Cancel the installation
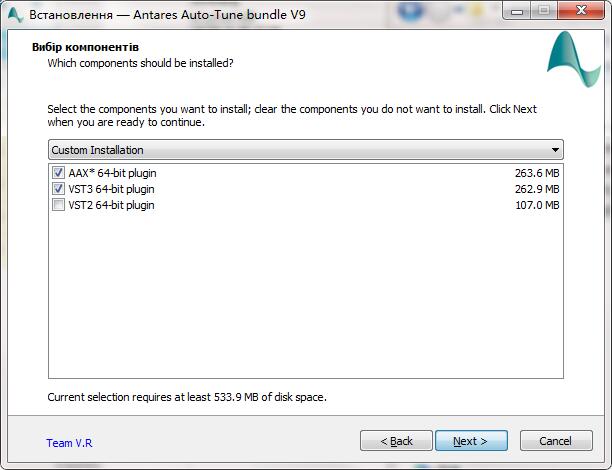Viewport: 612px width, 470px height. point(556,441)
